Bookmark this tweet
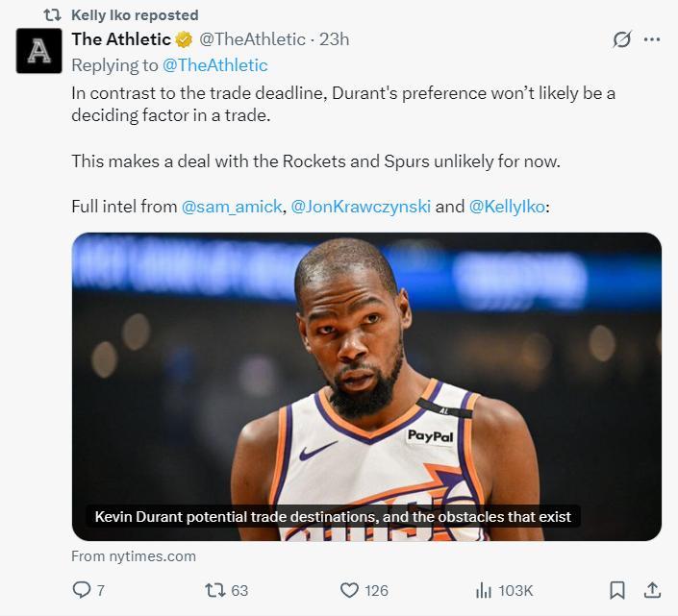This screenshot has height=616, width=678. pyautogui.click(x=617, y=589)
